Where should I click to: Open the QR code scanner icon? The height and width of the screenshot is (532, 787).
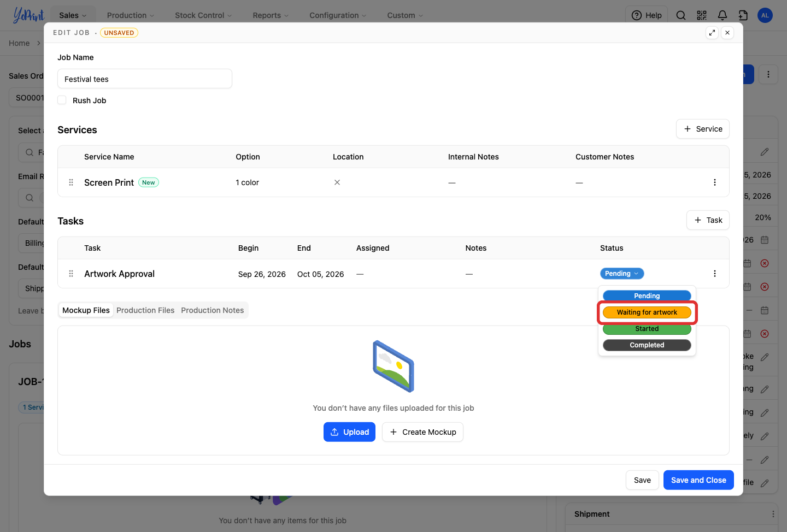702,15
